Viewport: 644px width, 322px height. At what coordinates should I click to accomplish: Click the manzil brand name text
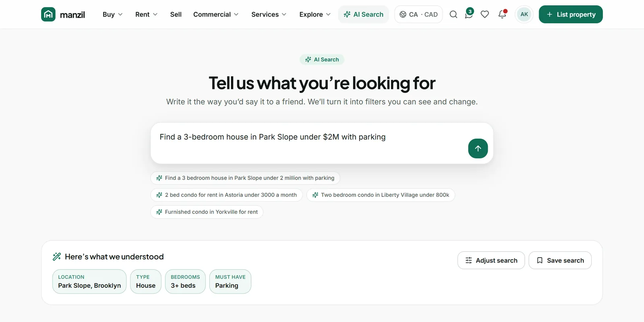(72, 15)
